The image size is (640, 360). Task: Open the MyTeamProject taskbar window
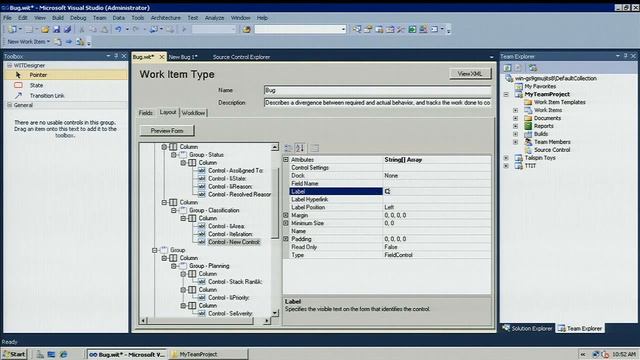208,354
